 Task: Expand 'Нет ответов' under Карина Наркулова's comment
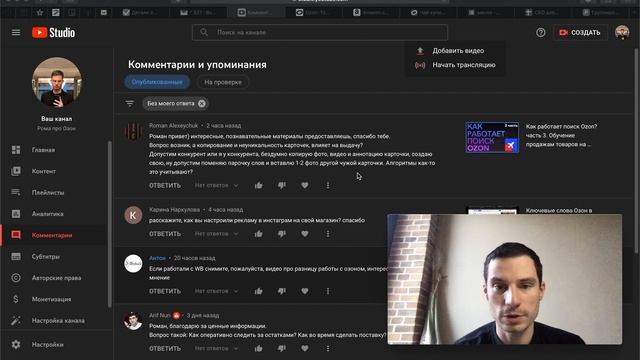click(216, 234)
